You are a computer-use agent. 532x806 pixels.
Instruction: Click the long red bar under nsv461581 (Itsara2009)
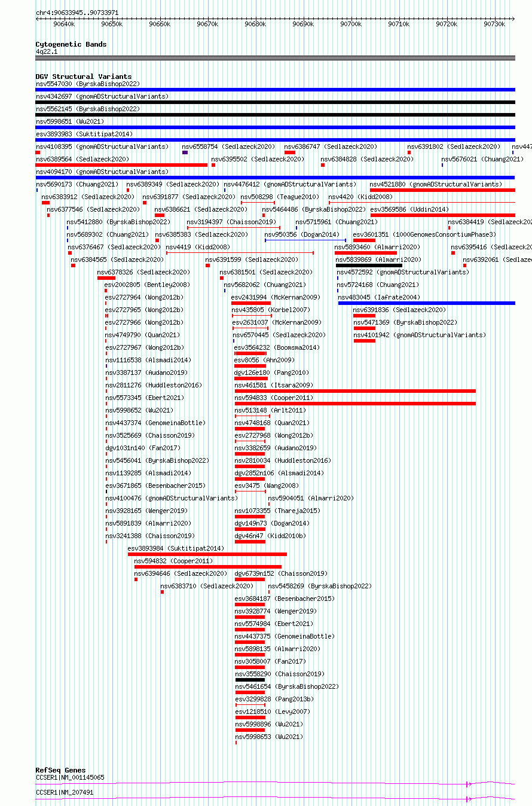tap(355, 391)
